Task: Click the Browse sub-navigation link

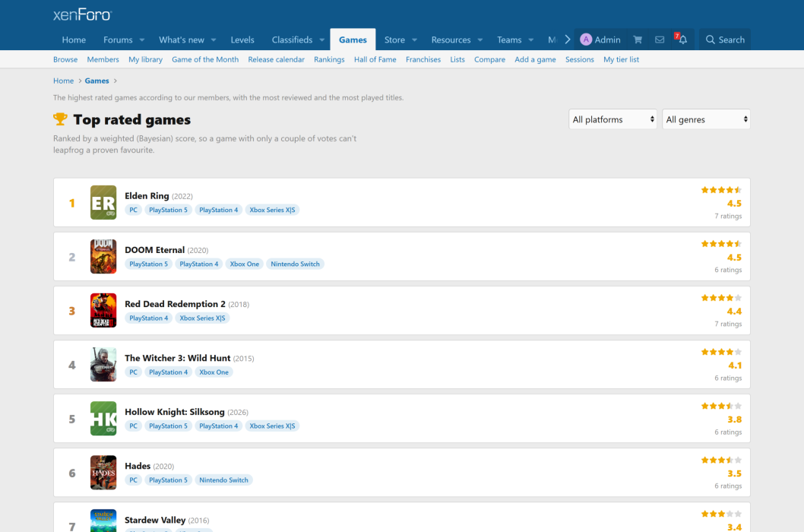Action: [x=65, y=59]
